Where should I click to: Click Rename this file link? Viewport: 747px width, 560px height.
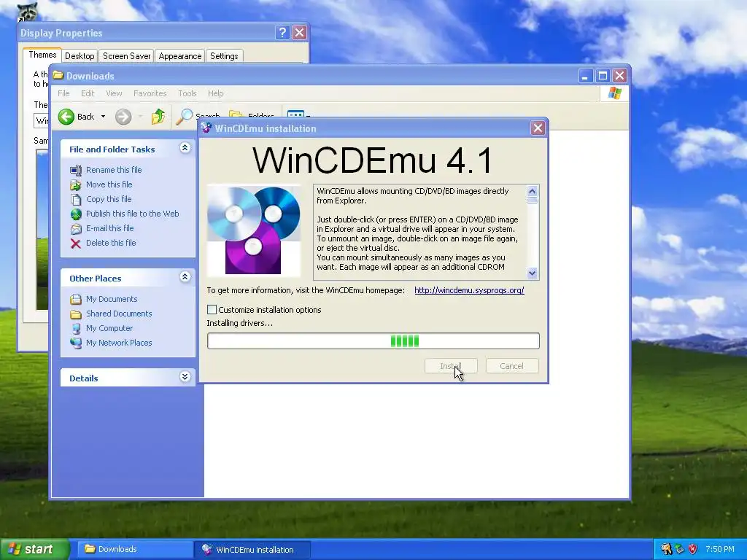(x=114, y=170)
